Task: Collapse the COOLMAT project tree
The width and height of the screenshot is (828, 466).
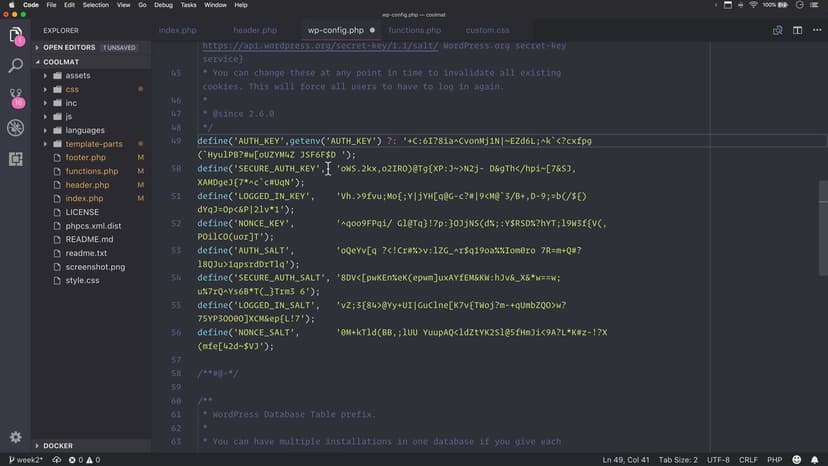Action: pos(61,61)
